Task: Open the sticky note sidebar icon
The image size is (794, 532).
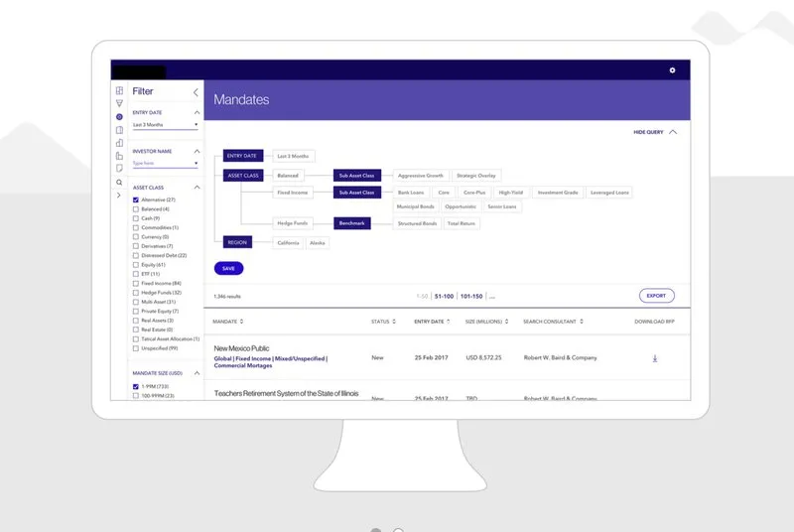Action: pos(119,169)
